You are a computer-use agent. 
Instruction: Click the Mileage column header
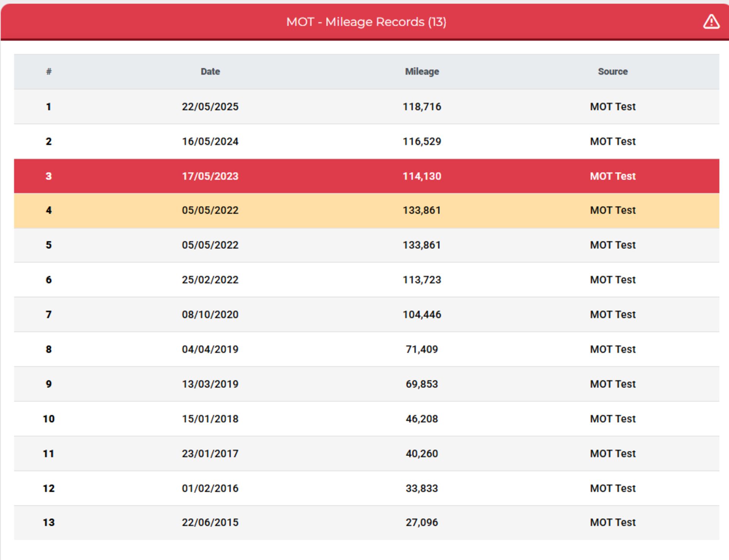point(422,71)
